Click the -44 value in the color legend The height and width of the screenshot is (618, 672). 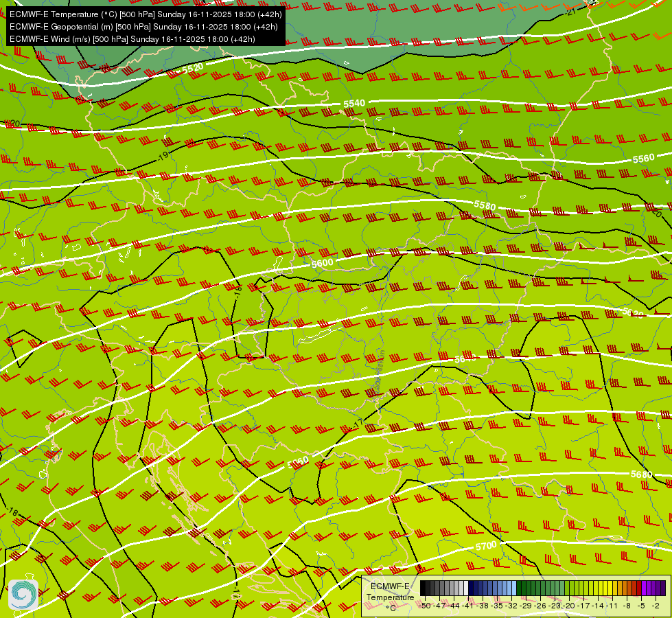[454, 606]
